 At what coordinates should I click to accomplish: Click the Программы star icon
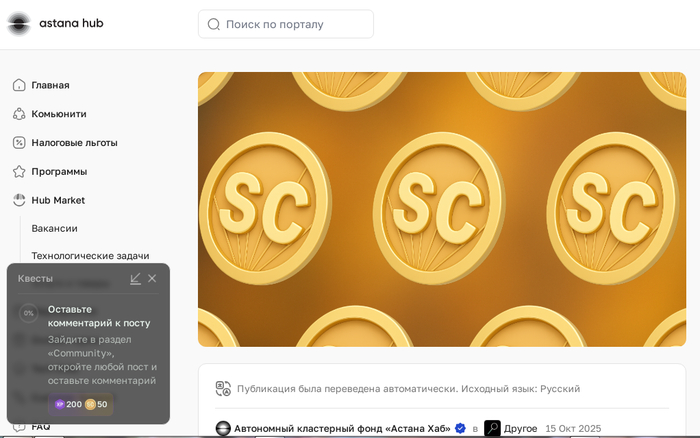19,171
